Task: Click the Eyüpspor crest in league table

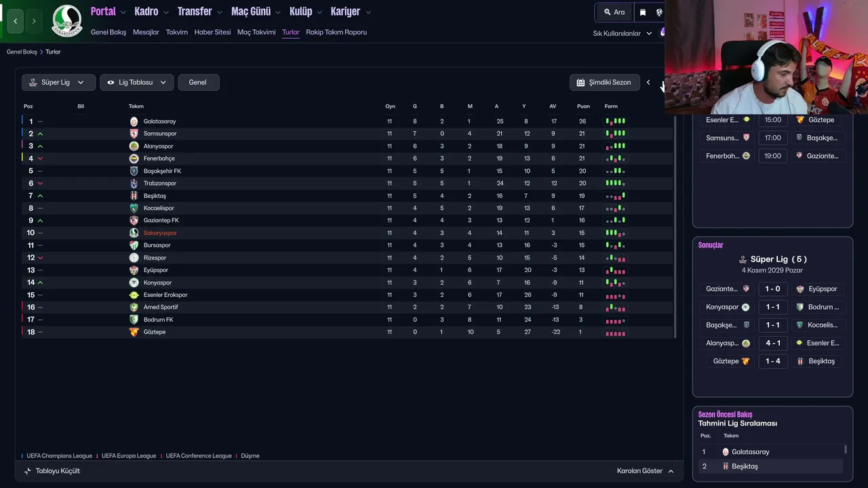Action: (x=134, y=270)
